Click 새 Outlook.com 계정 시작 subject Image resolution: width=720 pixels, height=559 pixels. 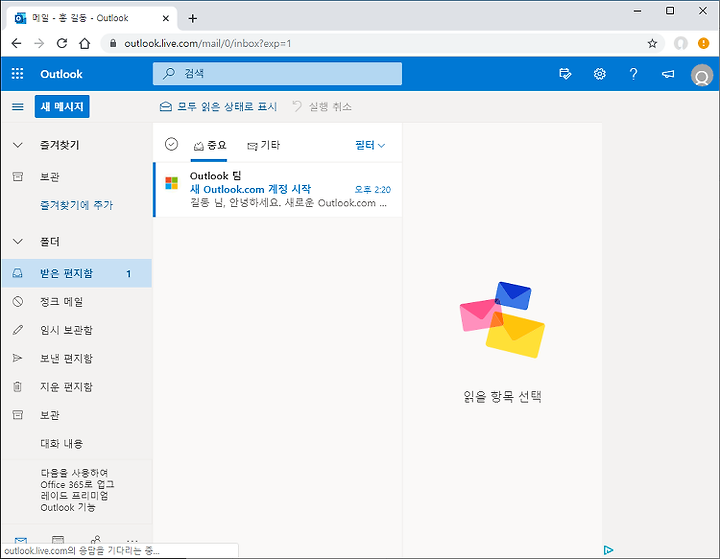(x=250, y=189)
